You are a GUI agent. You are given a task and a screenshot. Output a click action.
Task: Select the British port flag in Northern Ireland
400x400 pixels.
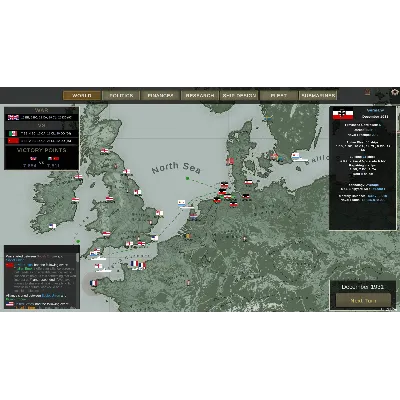(x=79, y=177)
